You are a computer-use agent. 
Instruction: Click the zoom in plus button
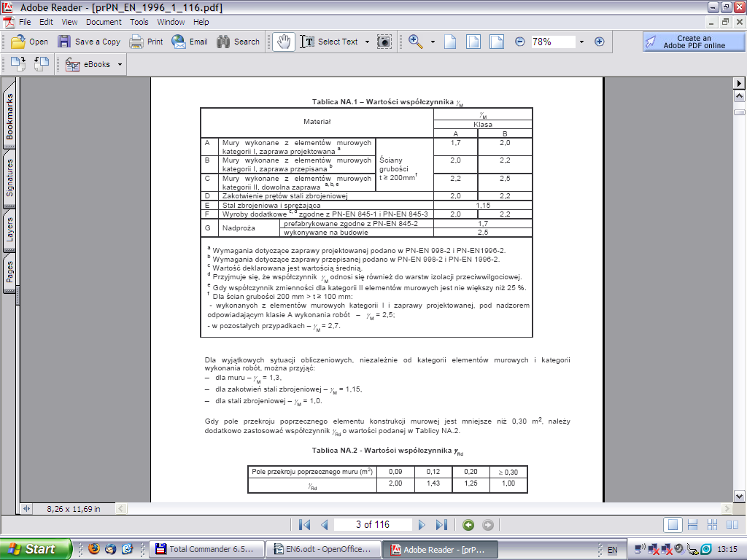pyautogui.click(x=600, y=42)
